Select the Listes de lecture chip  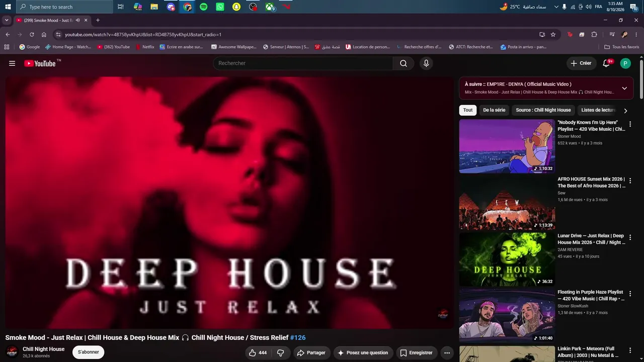coord(598,110)
